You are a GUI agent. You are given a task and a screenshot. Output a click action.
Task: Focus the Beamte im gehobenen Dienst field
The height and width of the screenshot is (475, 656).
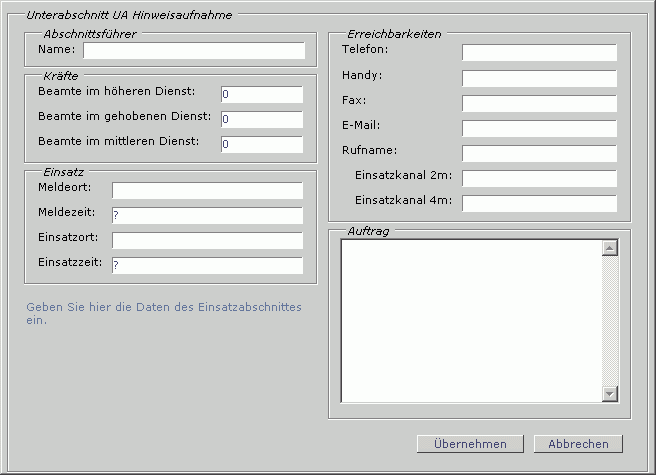coord(261,120)
